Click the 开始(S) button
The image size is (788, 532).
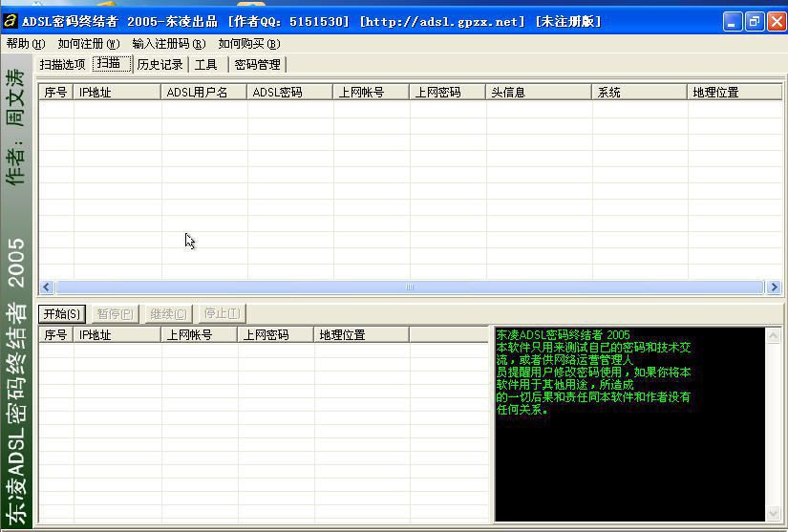coord(62,314)
